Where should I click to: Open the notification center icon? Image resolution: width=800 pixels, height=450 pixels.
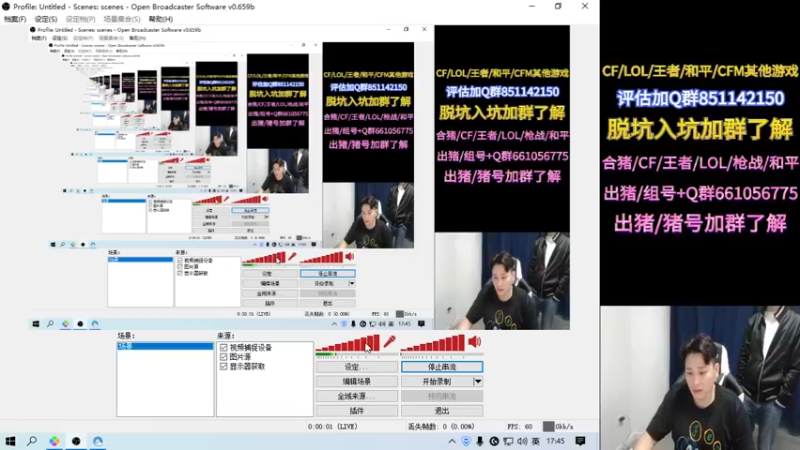580,441
